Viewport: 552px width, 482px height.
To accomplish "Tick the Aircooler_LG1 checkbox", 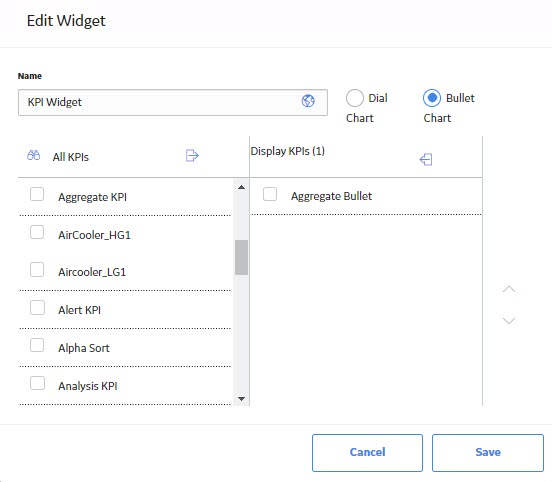I will tap(37, 270).
